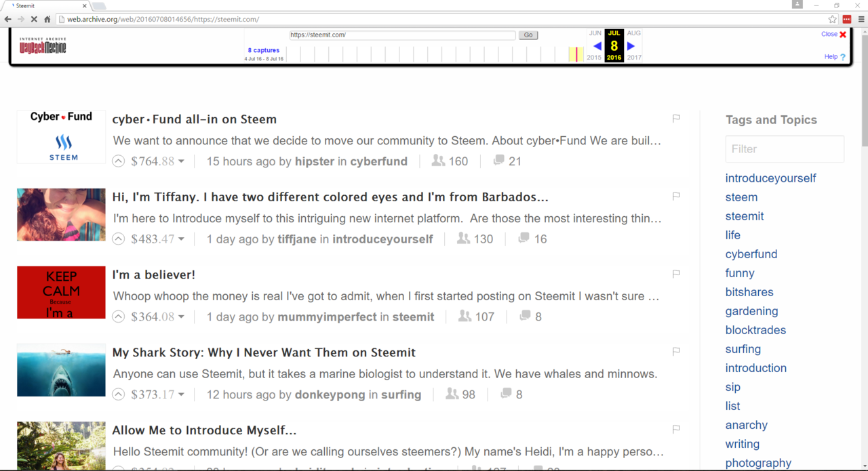Open the cyber•Fund all-in on Steem title
The height and width of the screenshot is (471, 868).
[x=195, y=119]
